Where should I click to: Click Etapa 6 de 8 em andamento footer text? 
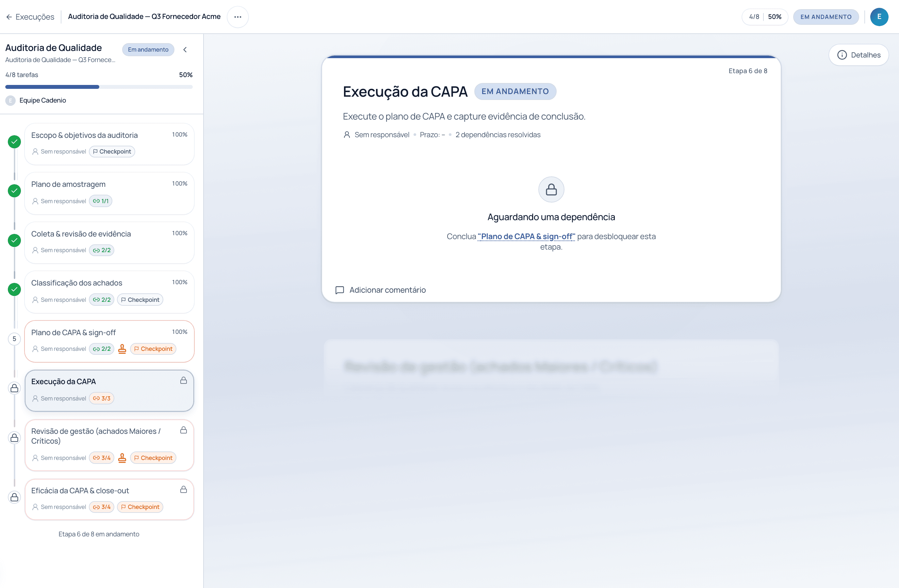pyautogui.click(x=99, y=534)
